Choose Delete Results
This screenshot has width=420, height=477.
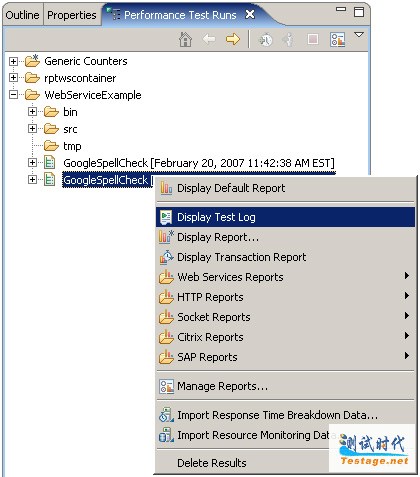(285, 463)
